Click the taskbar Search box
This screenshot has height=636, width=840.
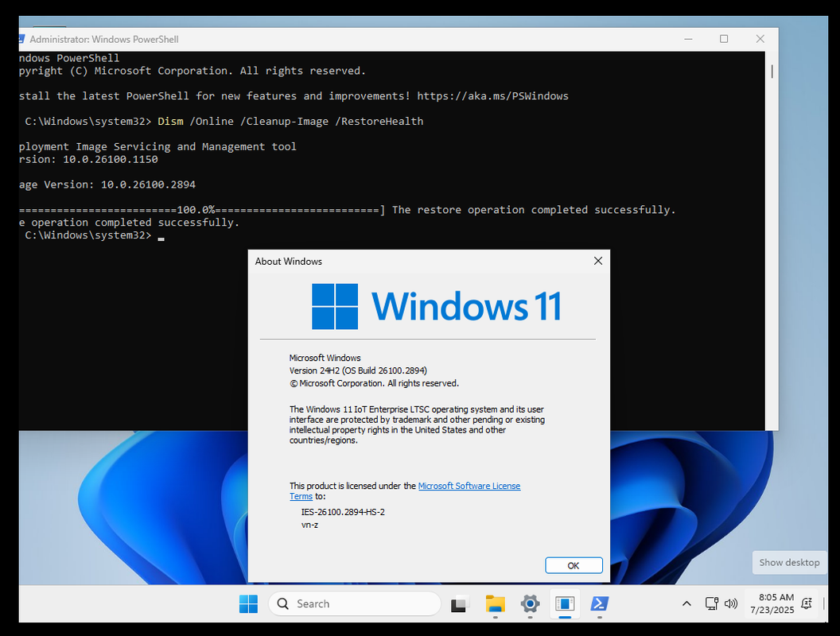355,604
